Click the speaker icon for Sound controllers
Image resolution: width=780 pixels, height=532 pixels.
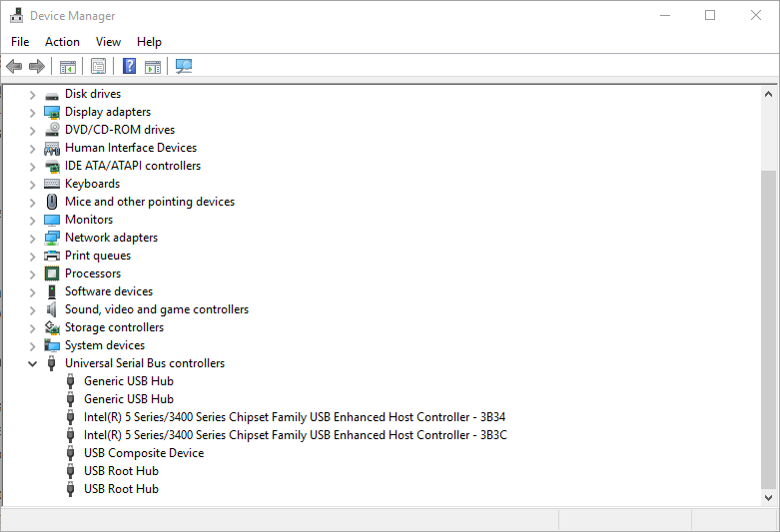pyautogui.click(x=52, y=309)
